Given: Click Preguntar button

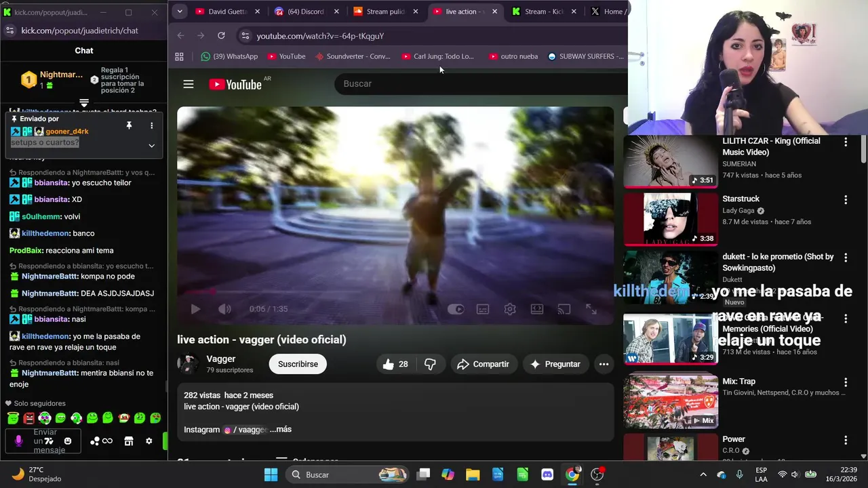Looking at the screenshot, I should click(555, 364).
